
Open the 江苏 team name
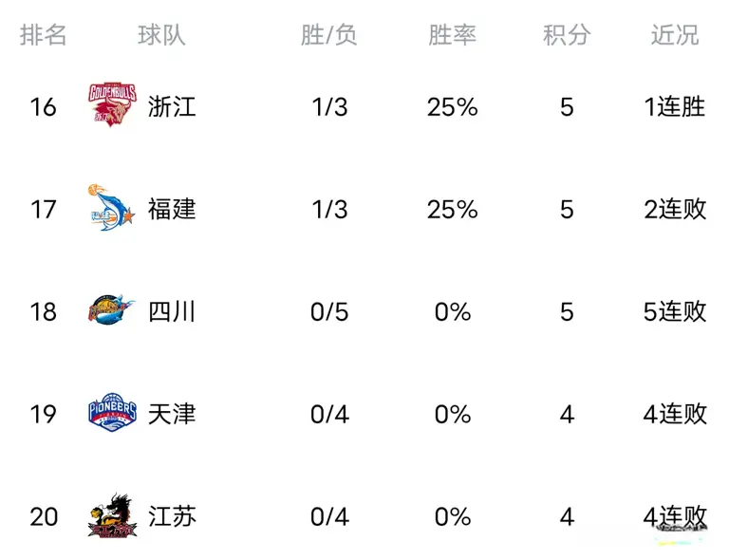172,516
